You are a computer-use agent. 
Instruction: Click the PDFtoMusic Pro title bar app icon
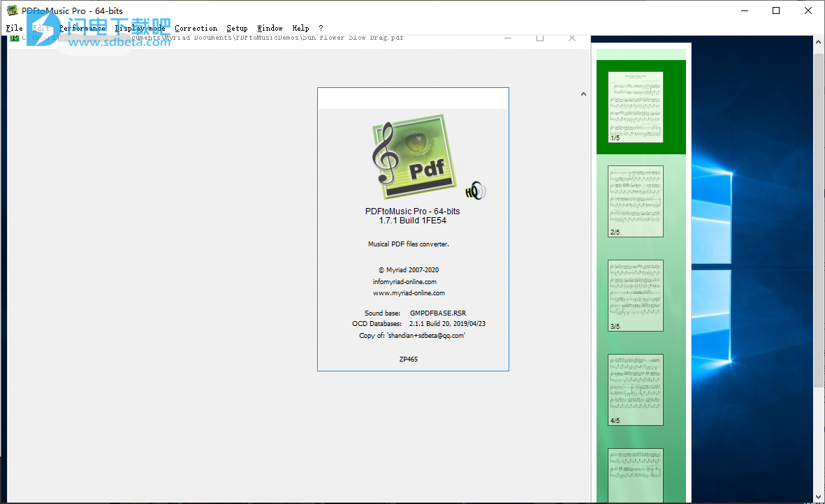12,10
